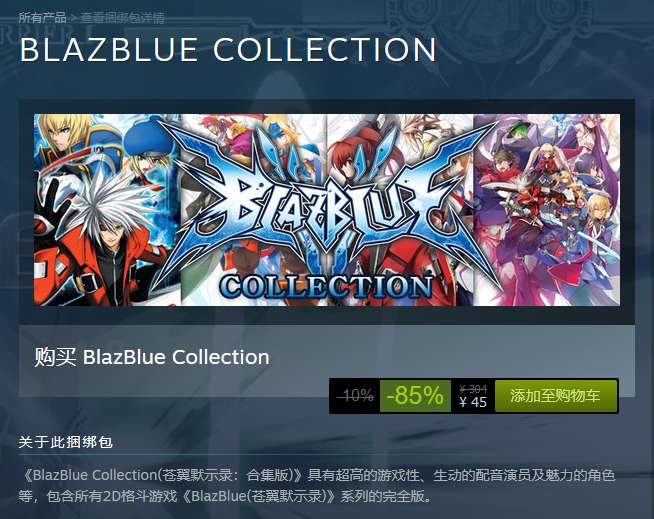The width and height of the screenshot is (654, 519).
Task: Click description line mentioning 合集版
Action: pos(317,475)
